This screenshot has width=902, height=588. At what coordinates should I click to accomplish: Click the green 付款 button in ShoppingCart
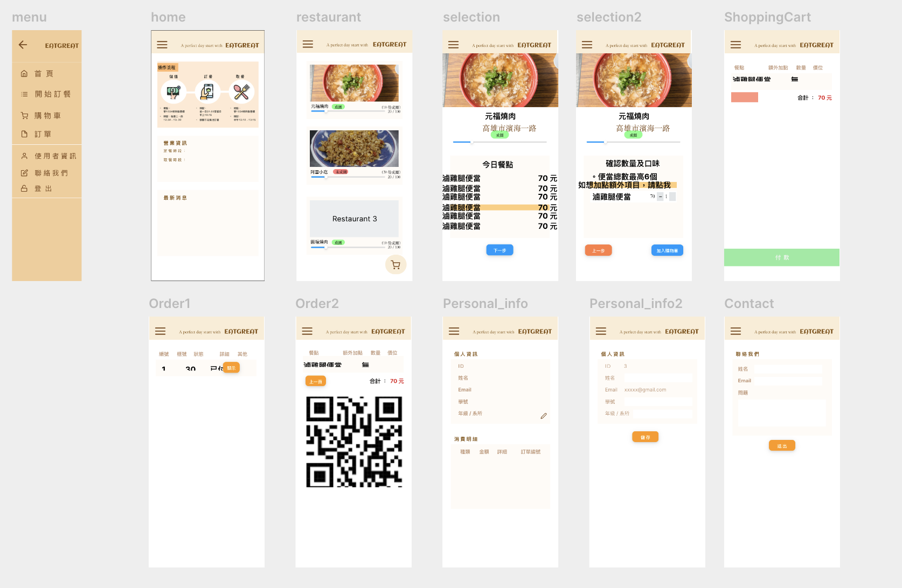(x=781, y=257)
